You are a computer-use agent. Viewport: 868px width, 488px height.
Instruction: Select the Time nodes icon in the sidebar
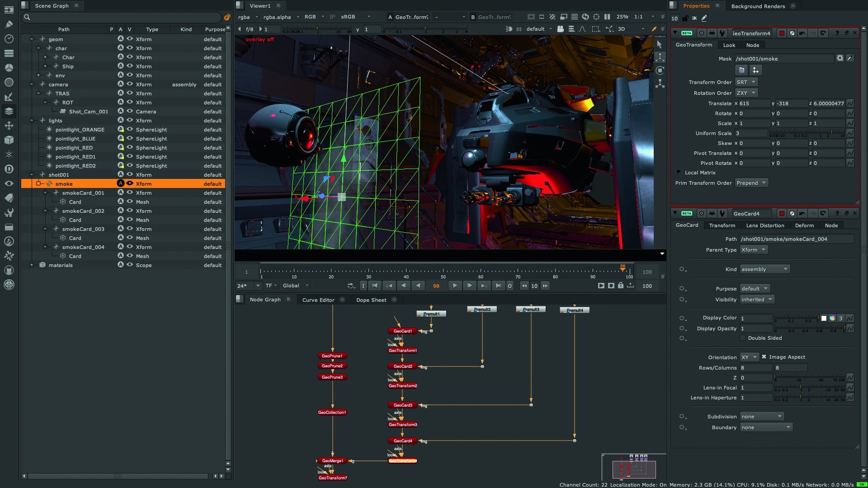pos(8,38)
